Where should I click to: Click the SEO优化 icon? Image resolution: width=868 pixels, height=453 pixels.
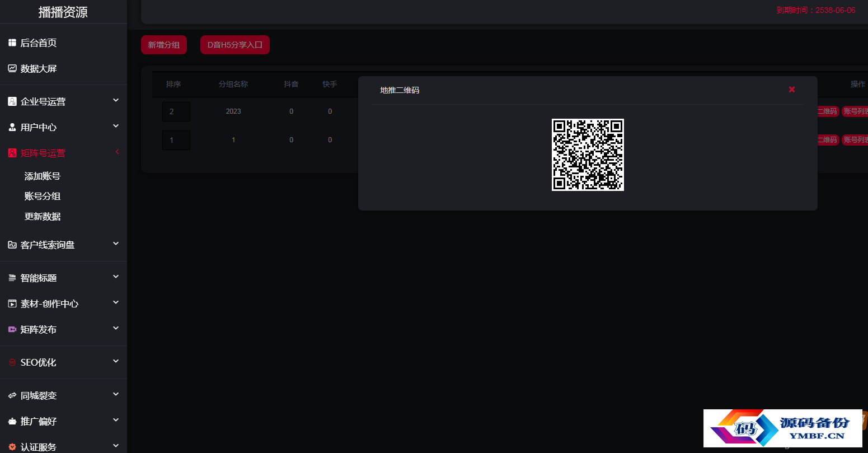point(12,362)
